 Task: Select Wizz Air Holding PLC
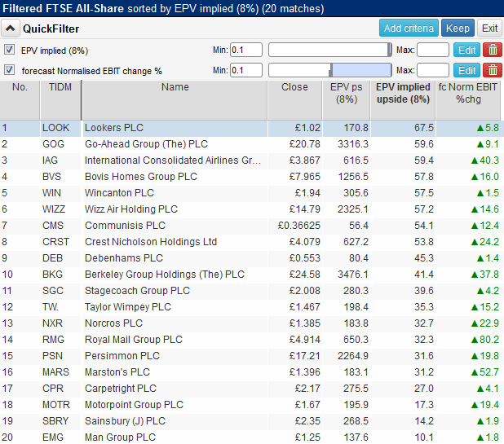[250, 209]
